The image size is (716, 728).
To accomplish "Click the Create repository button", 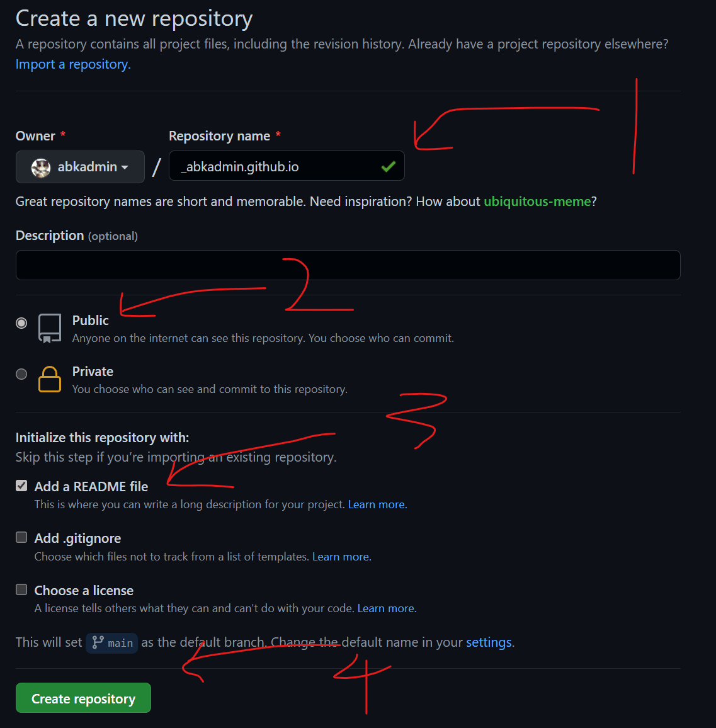I will [x=84, y=698].
